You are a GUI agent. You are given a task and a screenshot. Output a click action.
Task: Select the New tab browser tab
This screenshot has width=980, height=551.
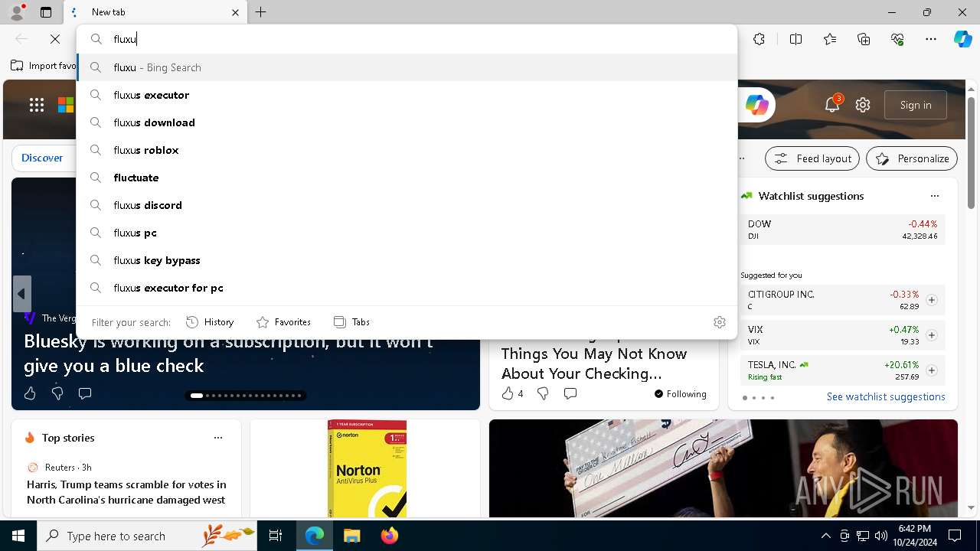[x=155, y=12]
